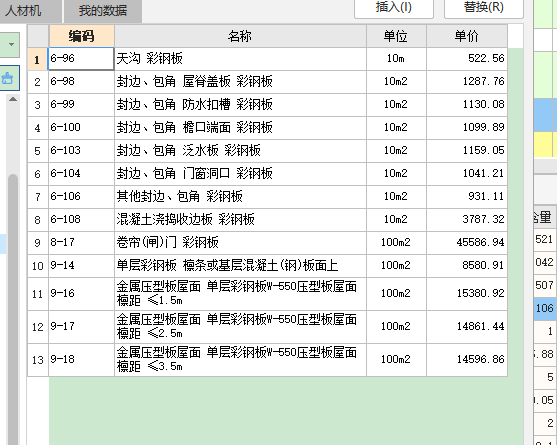557x445 pixels.
Task: Click row header number 13
Action: pyautogui.click(x=38, y=360)
